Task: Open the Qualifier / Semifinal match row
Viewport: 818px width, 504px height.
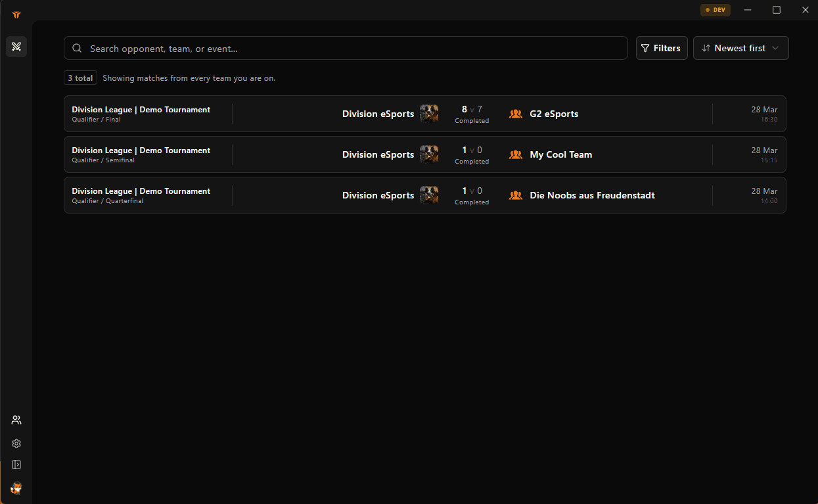Action: tap(424, 154)
